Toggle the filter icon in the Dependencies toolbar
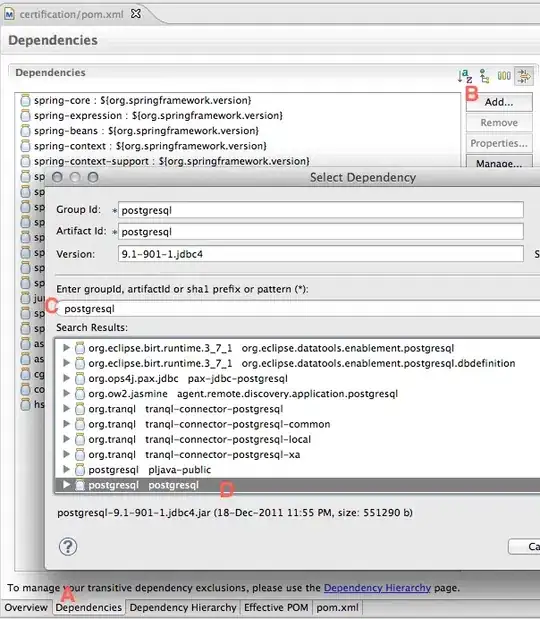Viewport: 540px width, 619px height. (x=524, y=76)
